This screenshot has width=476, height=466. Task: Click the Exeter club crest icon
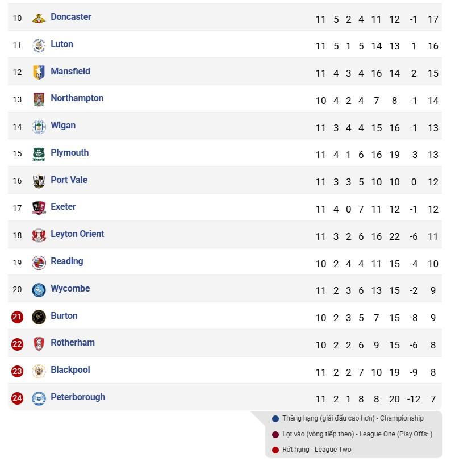click(x=39, y=208)
